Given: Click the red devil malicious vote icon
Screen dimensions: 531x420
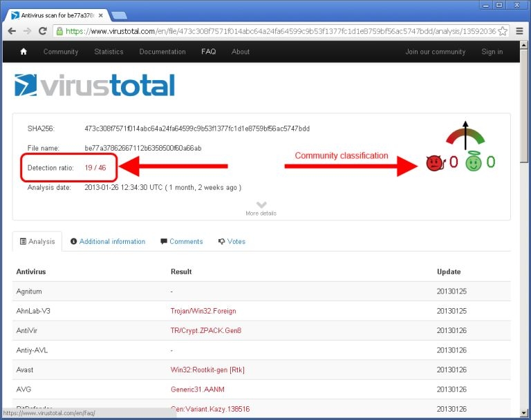Looking at the screenshot, I should coord(436,163).
